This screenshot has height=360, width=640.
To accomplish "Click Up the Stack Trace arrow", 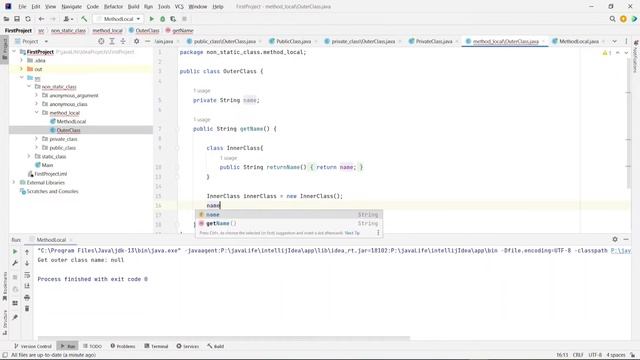I will 27,252.
